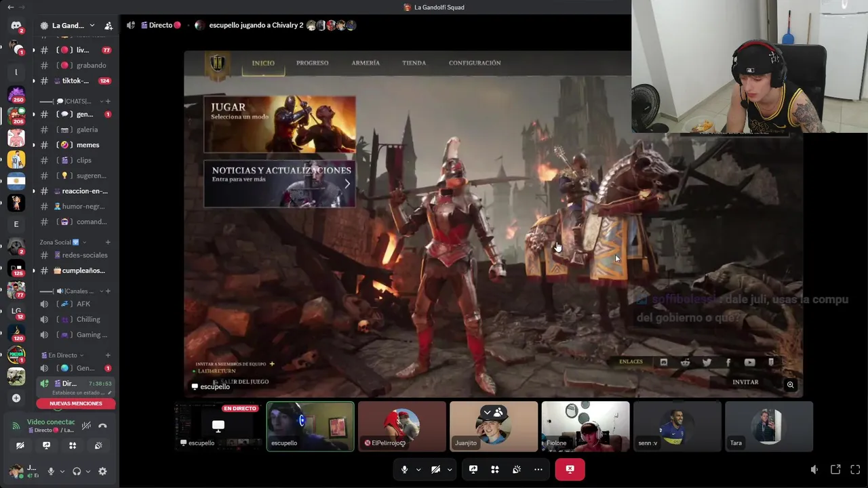Open the clips text channel
This screenshot has width=868, height=488.
[x=76, y=161]
